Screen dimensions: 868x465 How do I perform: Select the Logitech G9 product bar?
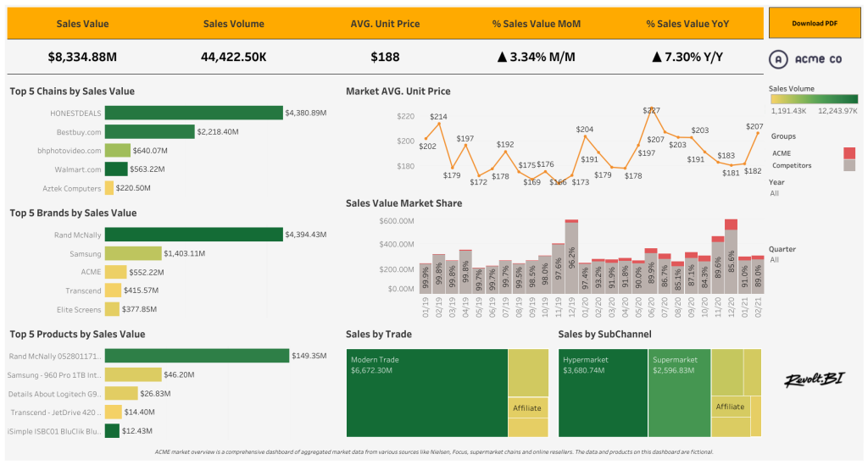(x=121, y=393)
